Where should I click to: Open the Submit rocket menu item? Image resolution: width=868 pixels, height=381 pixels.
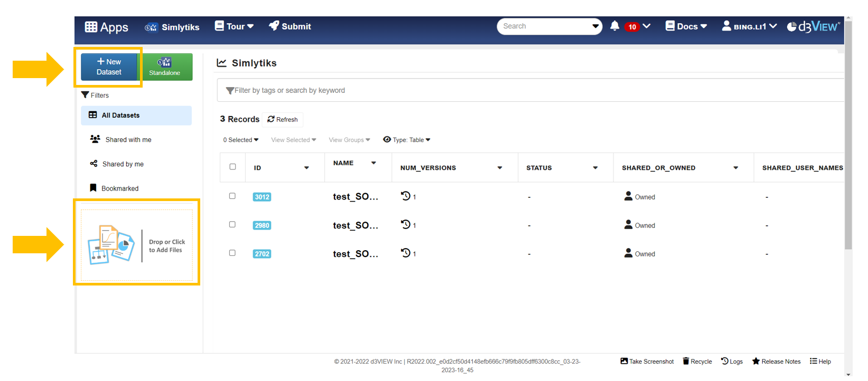[290, 26]
